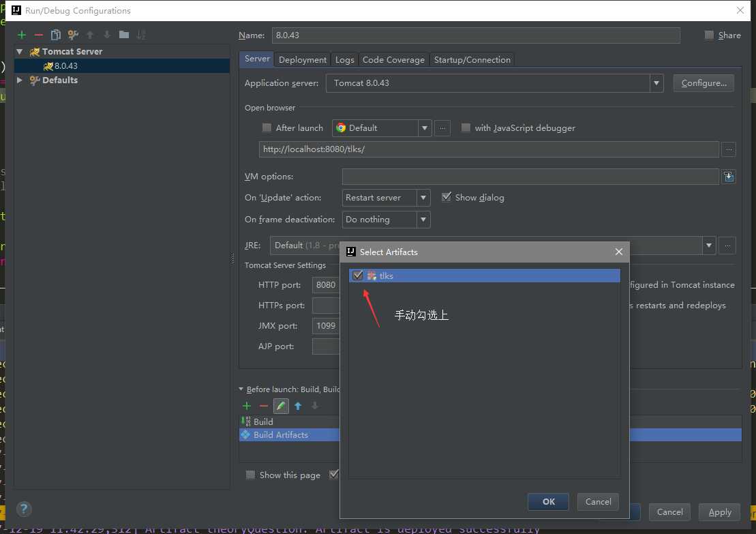Open URL ellipsis button beside localhost URL
Viewport: 756px width, 534px height.
[729, 149]
